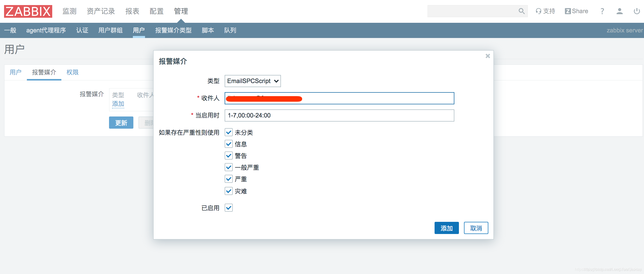Switch to the 报警媒介 form tab
The height and width of the screenshot is (274, 644).
tap(44, 72)
